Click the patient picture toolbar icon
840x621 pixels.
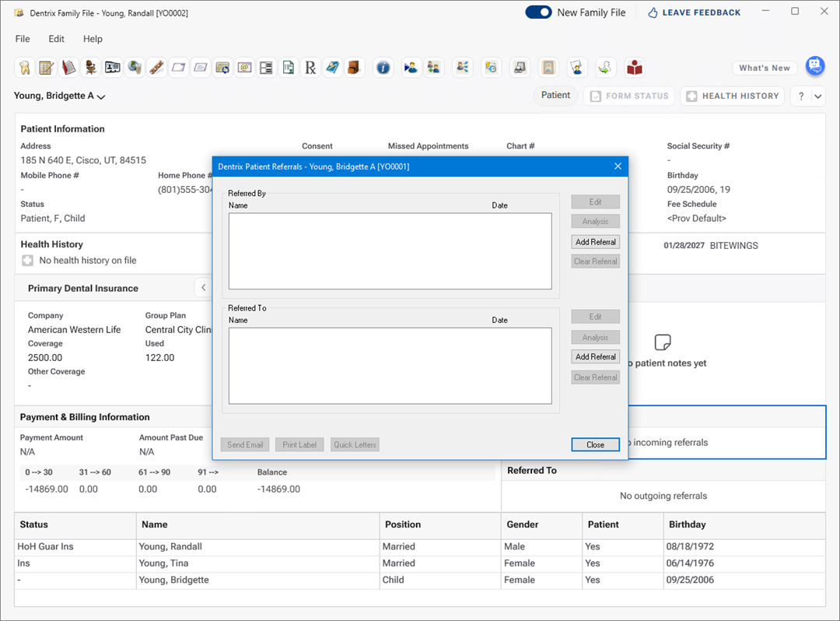coord(576,68)
